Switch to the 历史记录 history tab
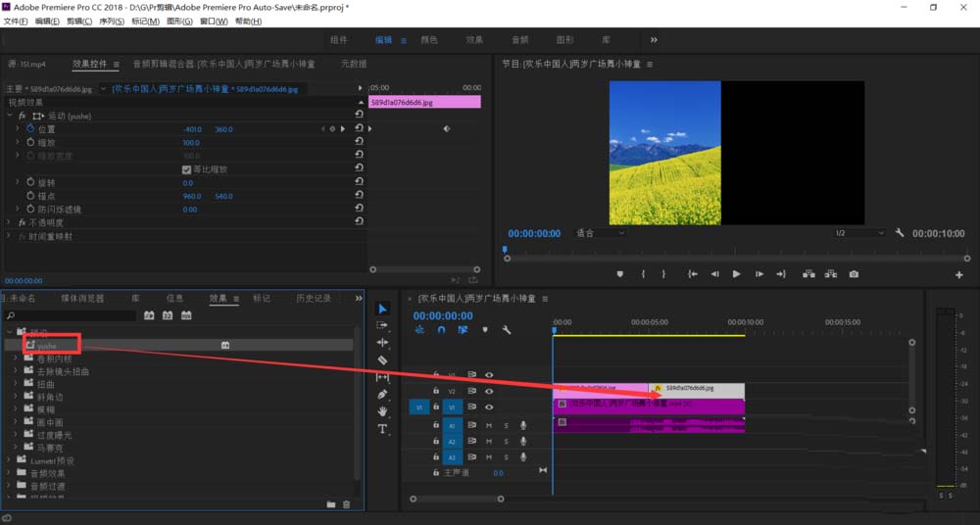Image resolution: width=980 pixels, height=525 pixels. tap(314, 298)
